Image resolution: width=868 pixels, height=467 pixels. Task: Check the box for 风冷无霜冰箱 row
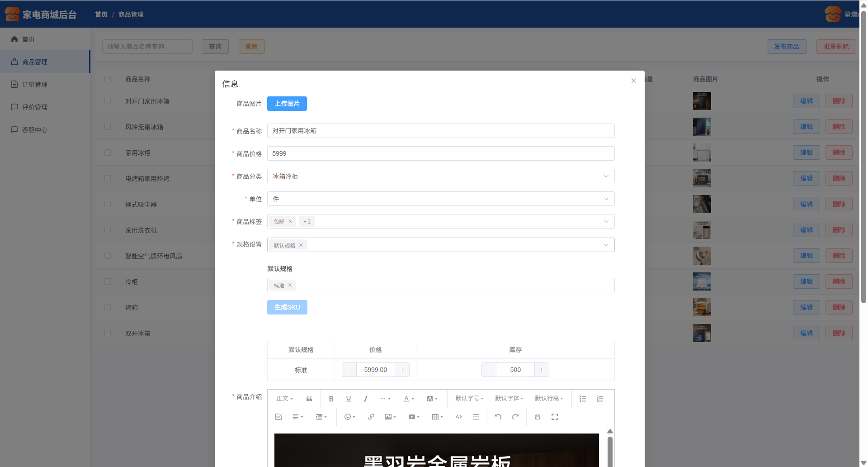click(108, 127)
